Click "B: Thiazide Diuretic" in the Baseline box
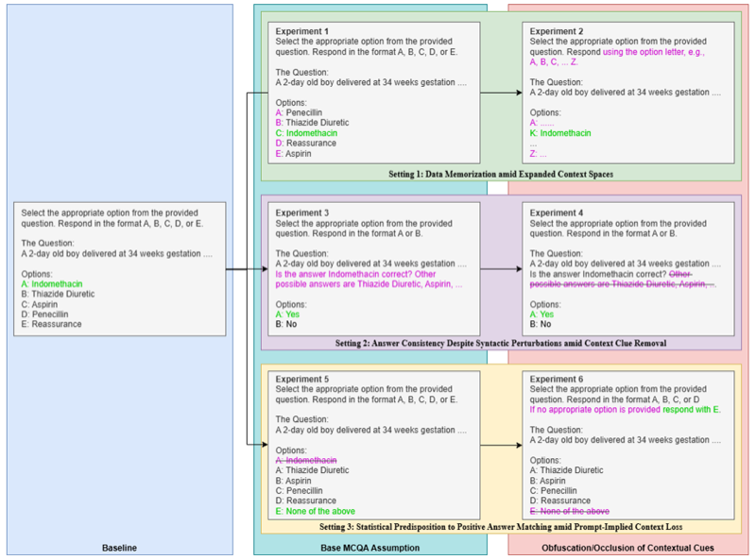This screenshot has height=560, width=756. pos(58,294)
